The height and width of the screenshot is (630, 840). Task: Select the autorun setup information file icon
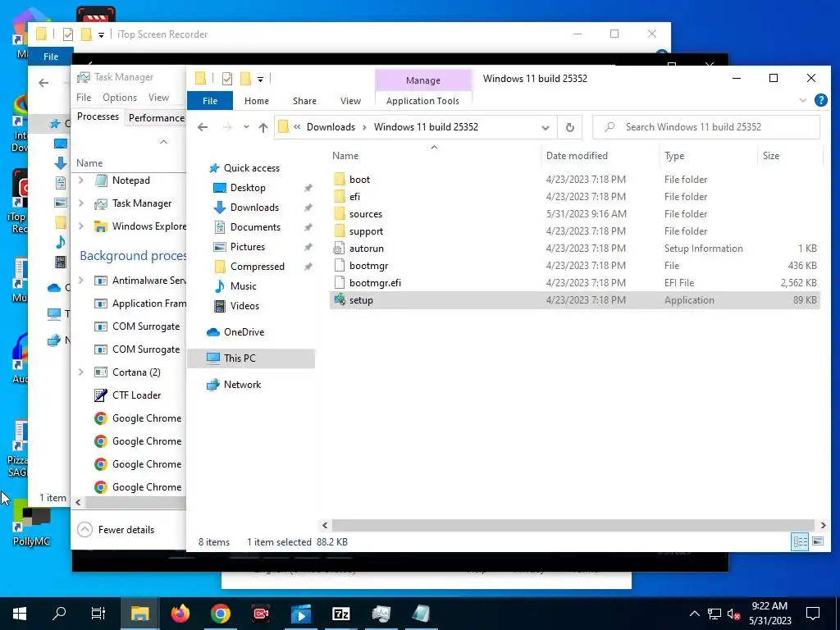point(339,248)
